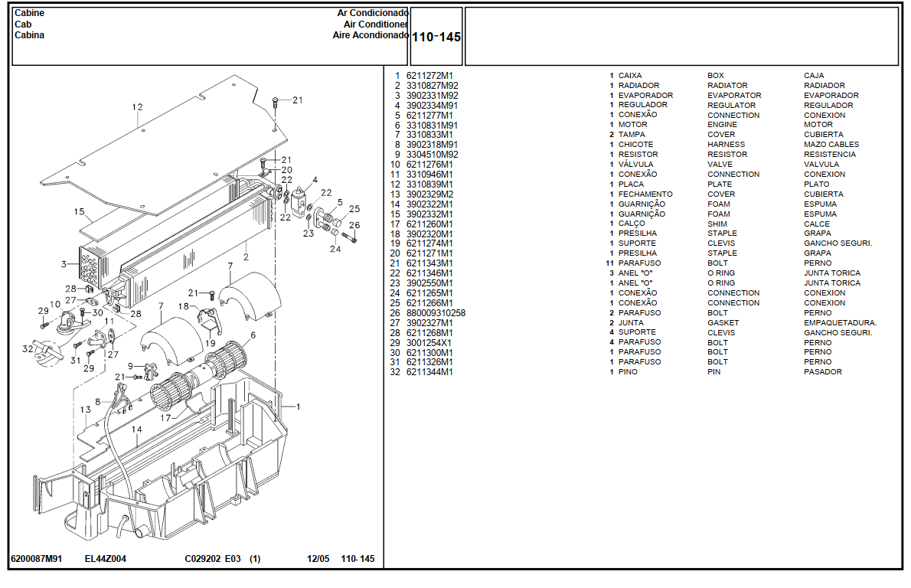Image resolution: width=911 pixels, height=588 pixels.
Task: Click part number 6211343M1
Action: click(429, 263)
